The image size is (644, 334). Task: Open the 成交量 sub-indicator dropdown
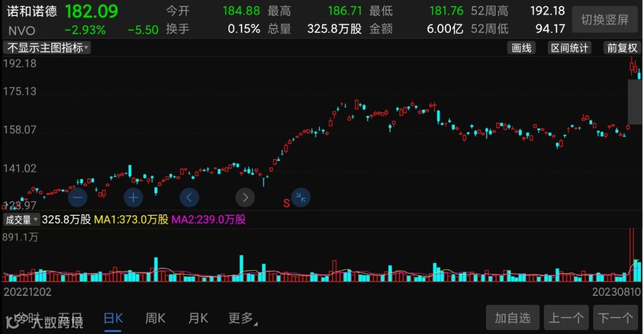pyautogui.click(x=21, y=220)
